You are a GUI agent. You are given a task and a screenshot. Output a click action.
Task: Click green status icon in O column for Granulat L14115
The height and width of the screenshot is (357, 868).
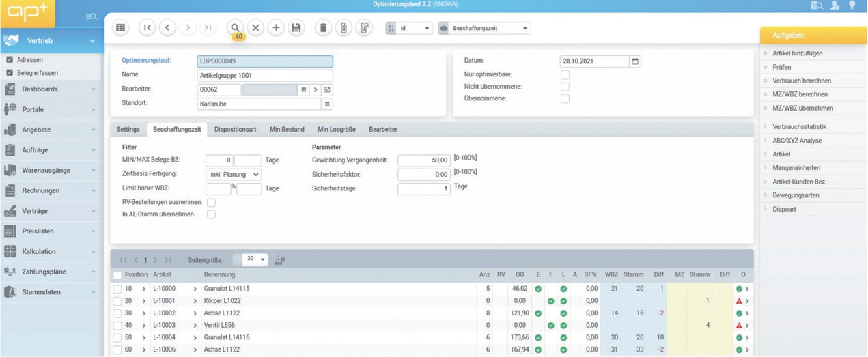click(x=739, y=289)
